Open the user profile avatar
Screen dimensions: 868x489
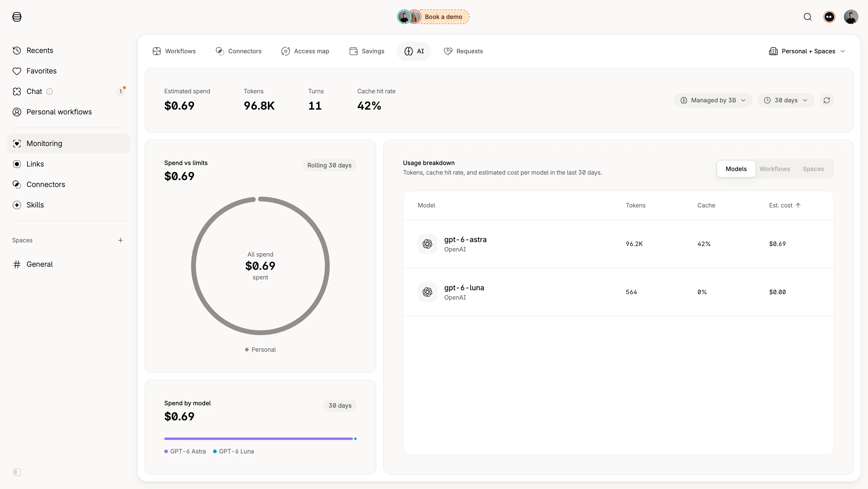point(851,17)
